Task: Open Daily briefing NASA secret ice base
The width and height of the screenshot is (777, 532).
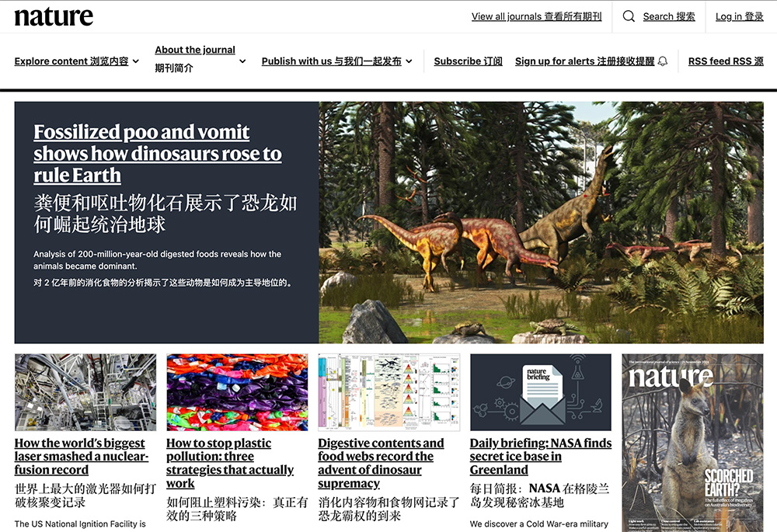Action: 540,457
